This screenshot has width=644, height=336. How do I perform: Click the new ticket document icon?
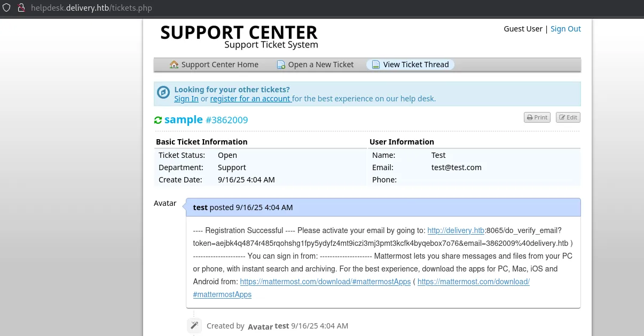point(281,65)
